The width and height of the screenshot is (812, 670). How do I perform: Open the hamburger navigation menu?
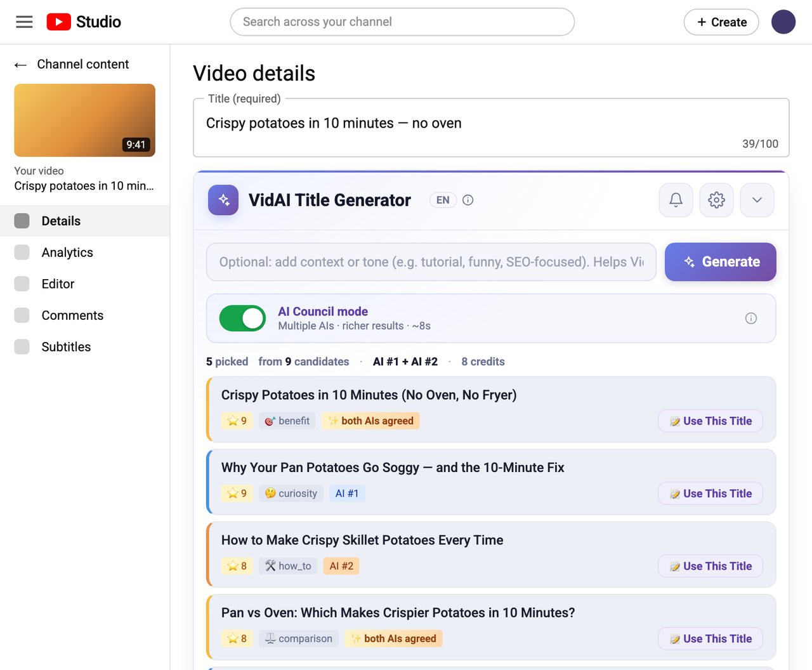(24, 22)
